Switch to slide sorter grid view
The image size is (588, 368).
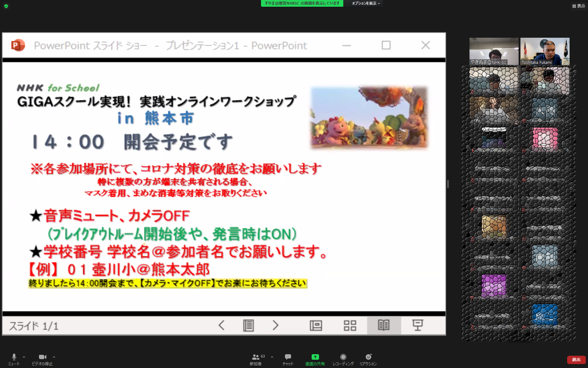pyautogui.click(x=350, y=325)
